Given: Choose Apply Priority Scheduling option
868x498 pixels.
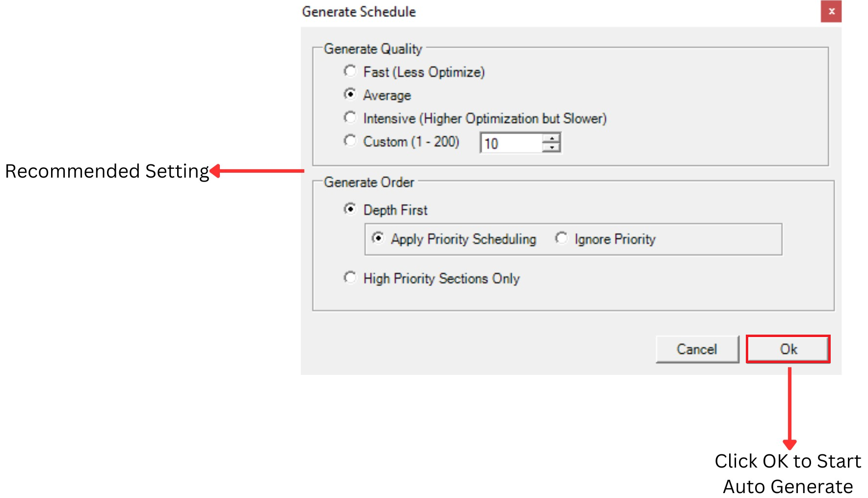Looking at the screenshot, I should coord(378,238).
